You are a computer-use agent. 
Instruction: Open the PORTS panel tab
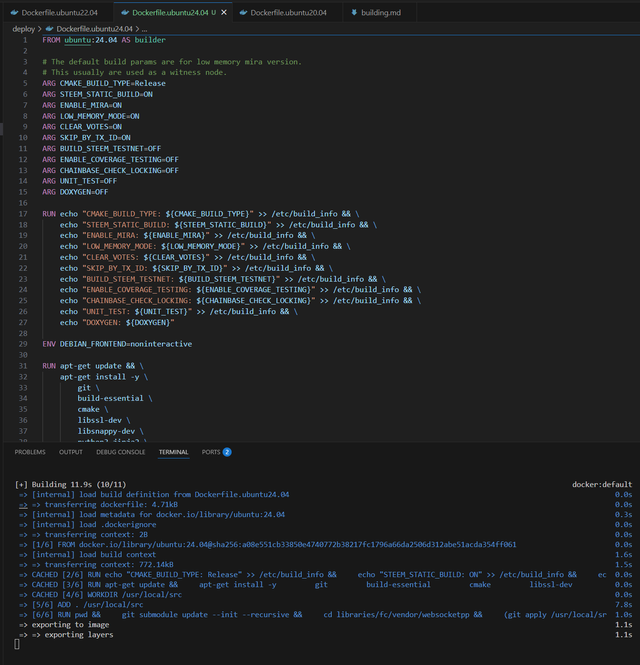pyautogui.click(x=211, y=452)
